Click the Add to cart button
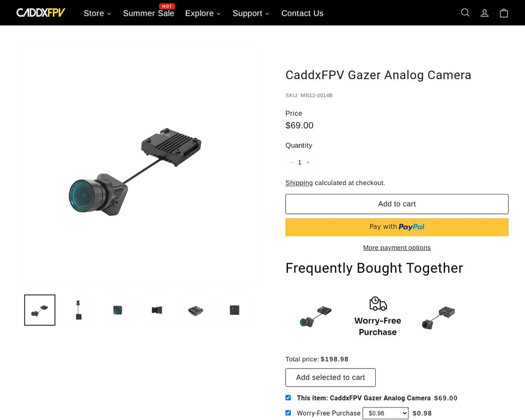 [397, 204]
